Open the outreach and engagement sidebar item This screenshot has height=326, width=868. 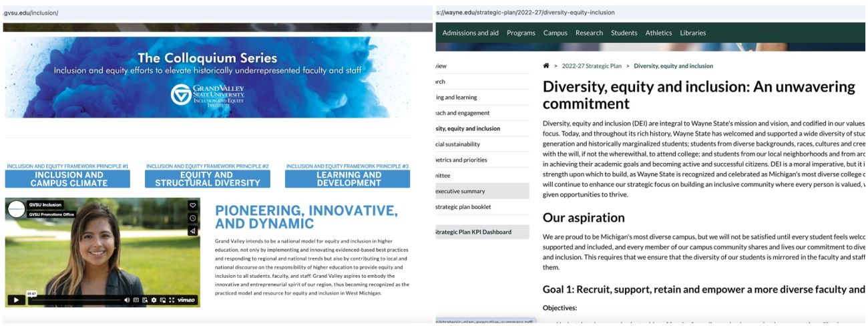[482, 113]
